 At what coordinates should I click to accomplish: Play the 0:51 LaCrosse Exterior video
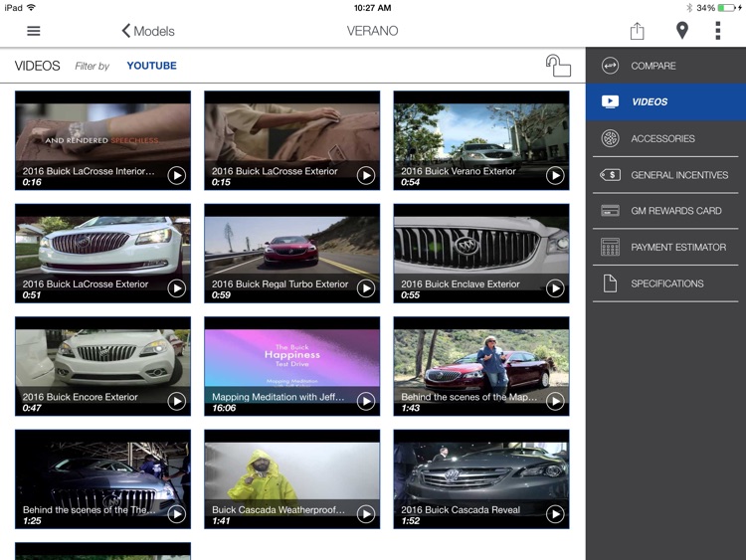click(176, 288)
